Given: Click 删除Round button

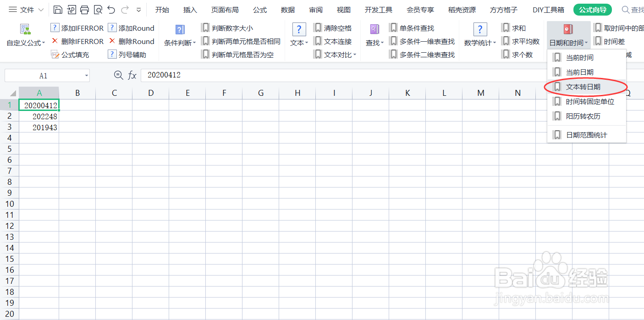Looking at the screenshot, I should pyautogui.click(x=131, y=41).
